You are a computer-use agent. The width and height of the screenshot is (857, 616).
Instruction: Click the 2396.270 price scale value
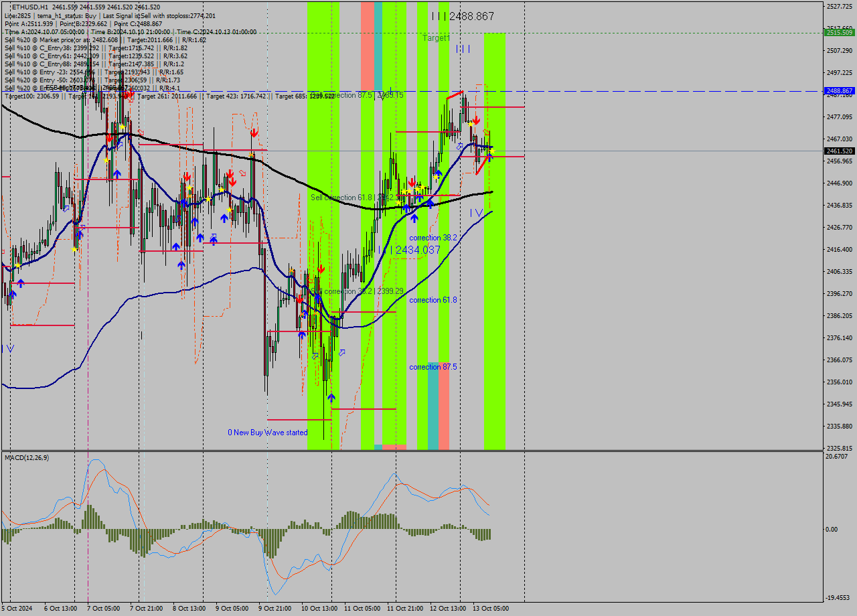tap(838, 294)
